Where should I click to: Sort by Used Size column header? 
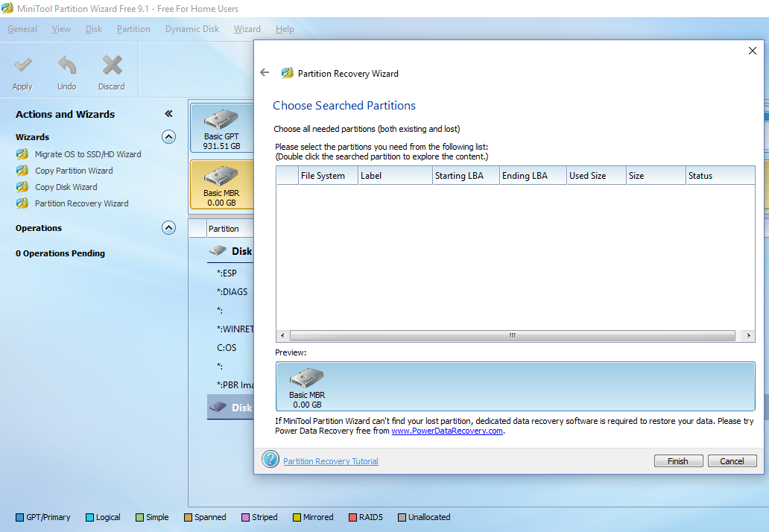tap(596, 176)
